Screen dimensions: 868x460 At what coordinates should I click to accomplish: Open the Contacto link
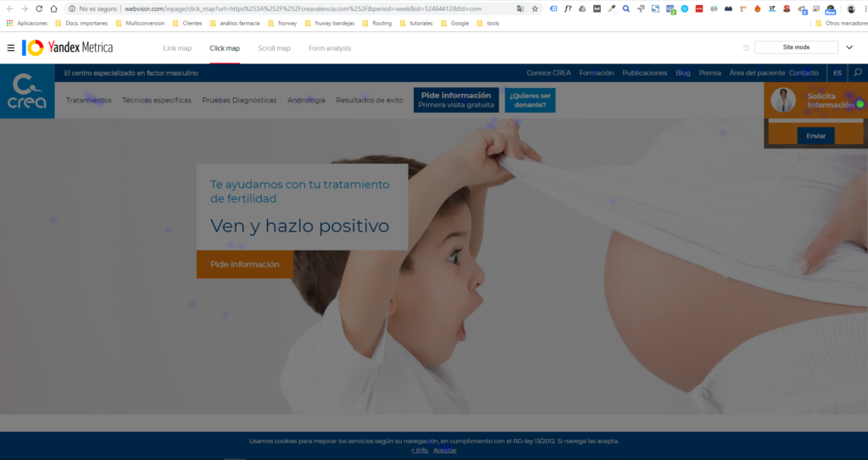[x=804, y=73]
